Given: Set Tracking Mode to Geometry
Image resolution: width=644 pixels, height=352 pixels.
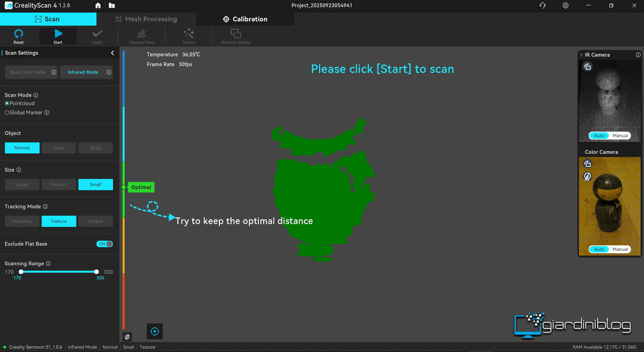Looking at the screenshot, I should [22, 221].
